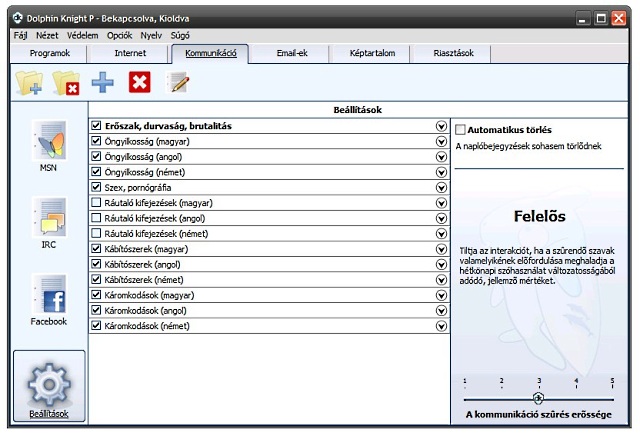Click the filter strength slider handle
The height and width of the screenshot is (436, 640).
click(x=539, y=398)
